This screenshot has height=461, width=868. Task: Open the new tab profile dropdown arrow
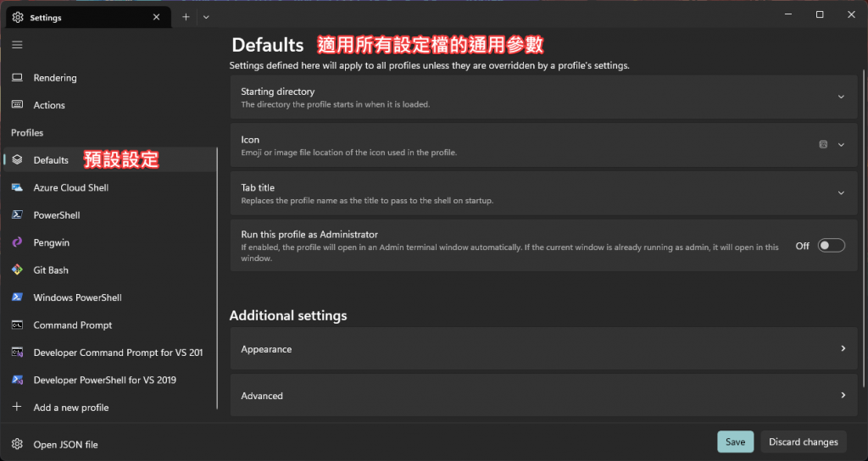click(x=206, y=17)
